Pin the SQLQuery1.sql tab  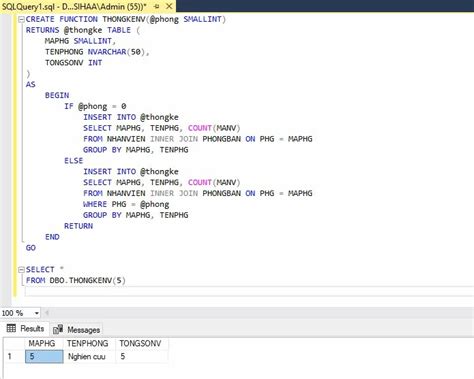coord(157,6)
